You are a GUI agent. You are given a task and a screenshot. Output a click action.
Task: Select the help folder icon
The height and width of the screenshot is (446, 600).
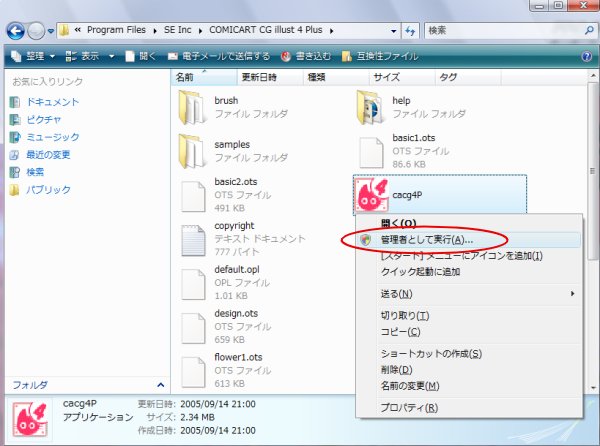click(x=370, y=107)
